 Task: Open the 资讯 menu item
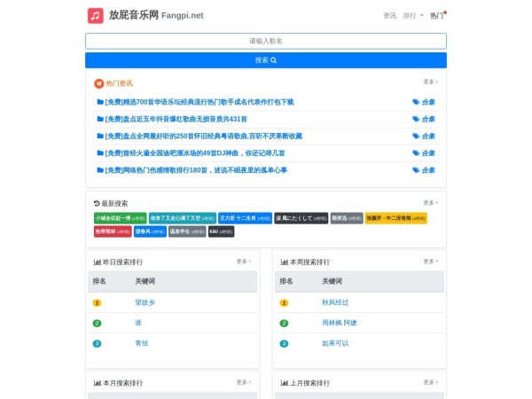point(389,16)
